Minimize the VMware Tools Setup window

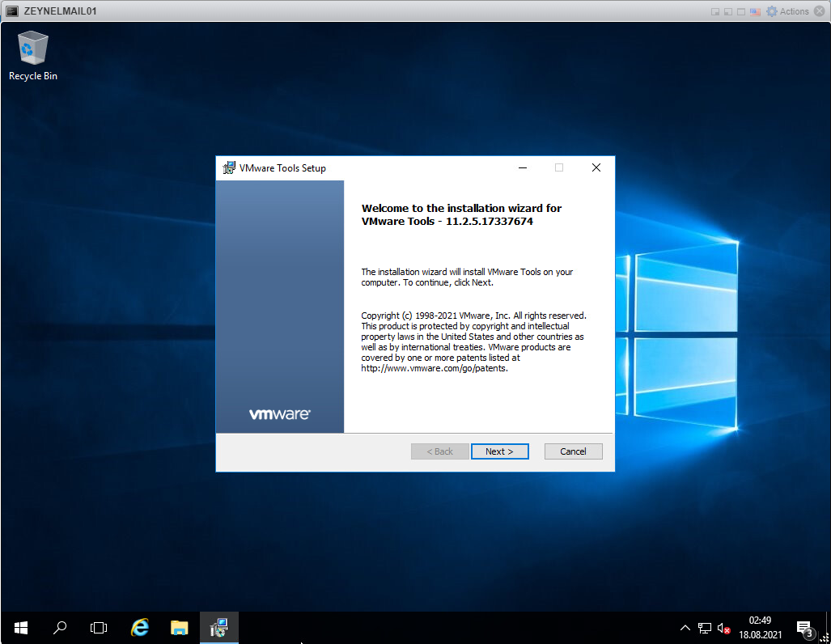click(523, 168)
